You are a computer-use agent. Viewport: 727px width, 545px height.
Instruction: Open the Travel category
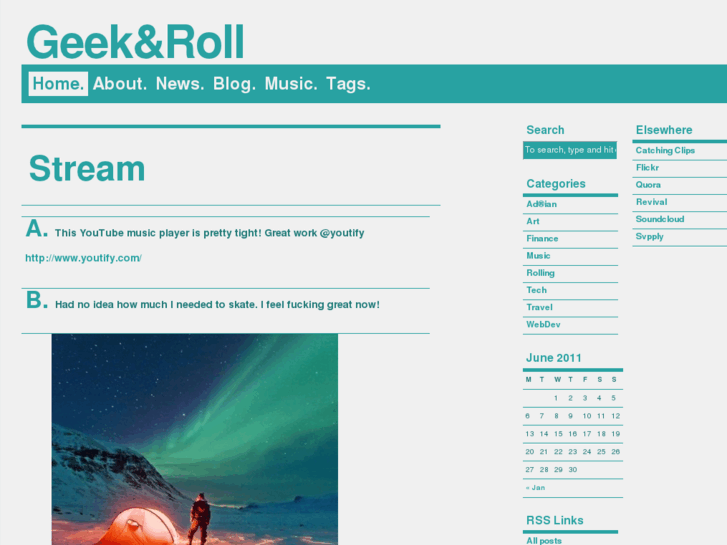[x=539, y=307]
